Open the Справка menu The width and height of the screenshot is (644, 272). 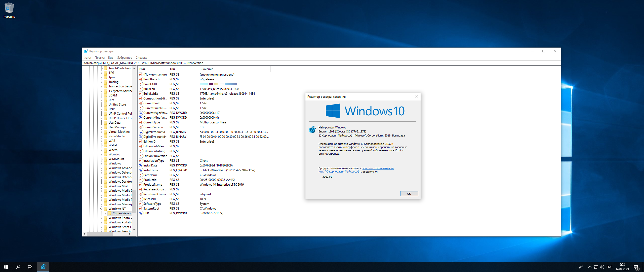click(141, 58)
